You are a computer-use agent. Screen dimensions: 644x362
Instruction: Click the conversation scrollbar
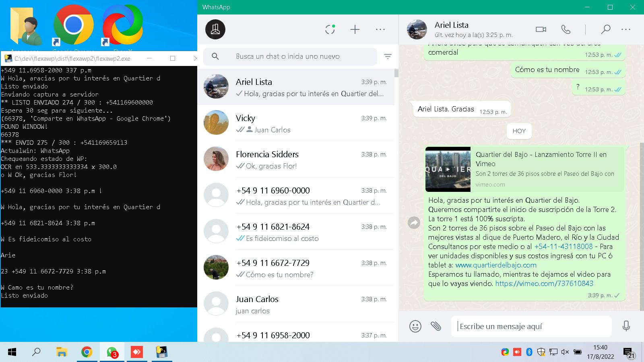[x=642, y=226]
